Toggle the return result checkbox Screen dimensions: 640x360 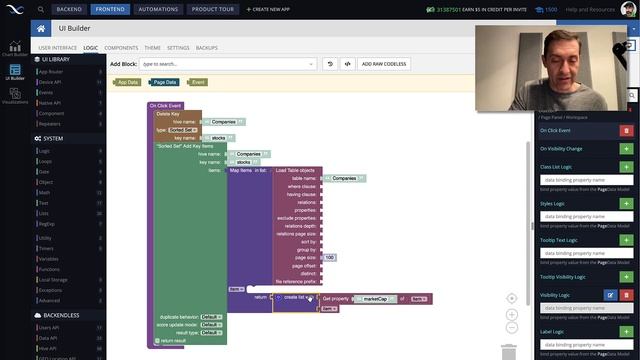pyautogui.click(x=158, y=340)
